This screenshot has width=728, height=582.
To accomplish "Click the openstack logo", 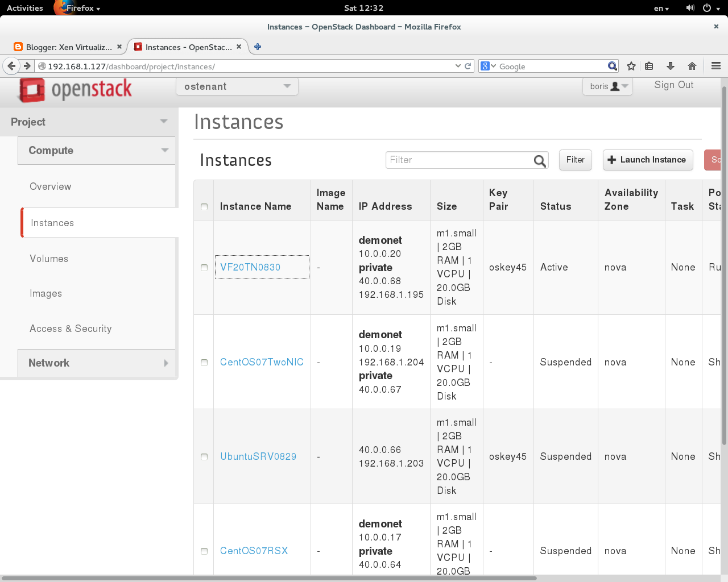I will (x=75, y=89).
